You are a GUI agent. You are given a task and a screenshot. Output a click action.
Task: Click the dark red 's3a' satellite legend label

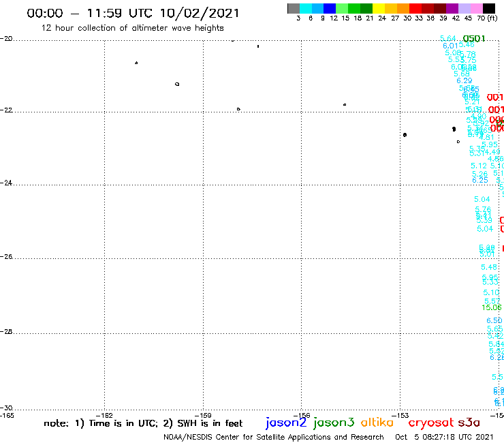tap(469, 423)
